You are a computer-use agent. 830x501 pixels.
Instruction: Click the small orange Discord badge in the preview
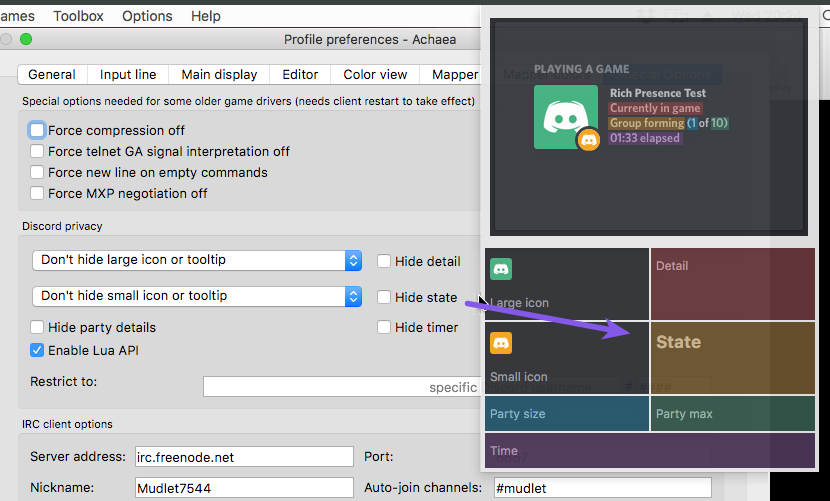[x=589, y=140]
